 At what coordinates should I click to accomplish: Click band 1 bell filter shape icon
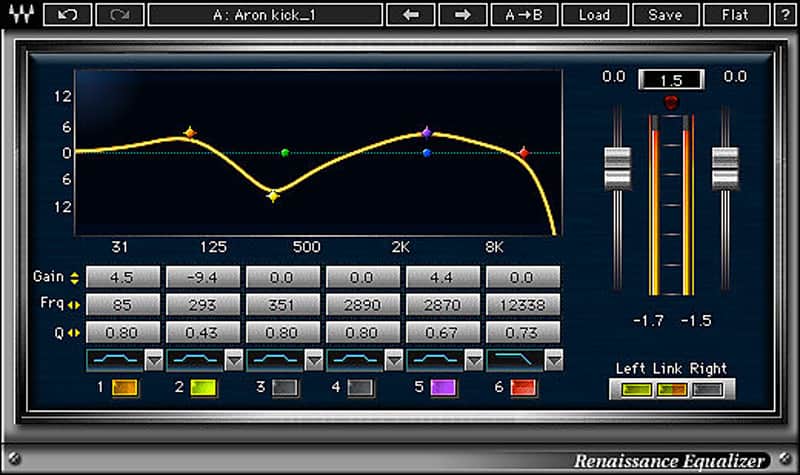click(x=115, y=360)
